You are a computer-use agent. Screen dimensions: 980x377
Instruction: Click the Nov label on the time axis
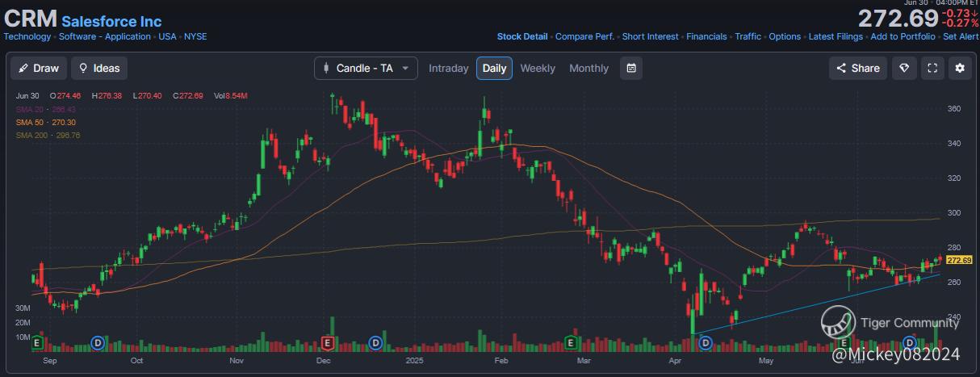(237, 362)
